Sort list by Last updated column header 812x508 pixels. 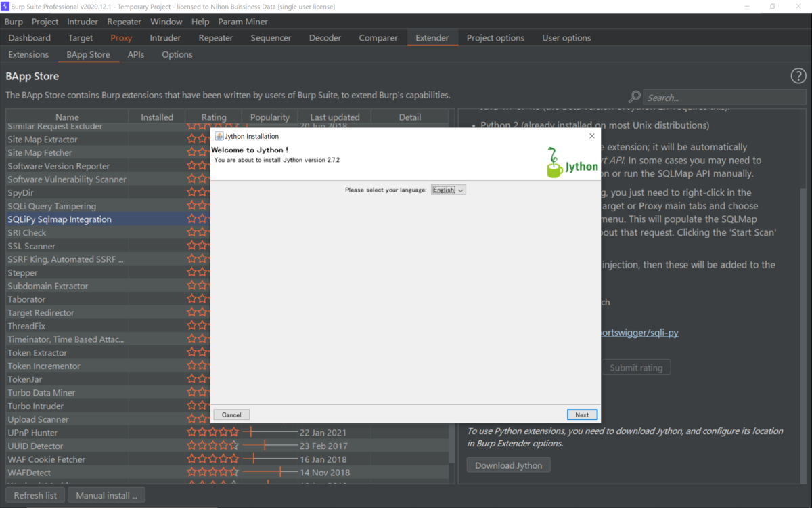tap(335, 117)
